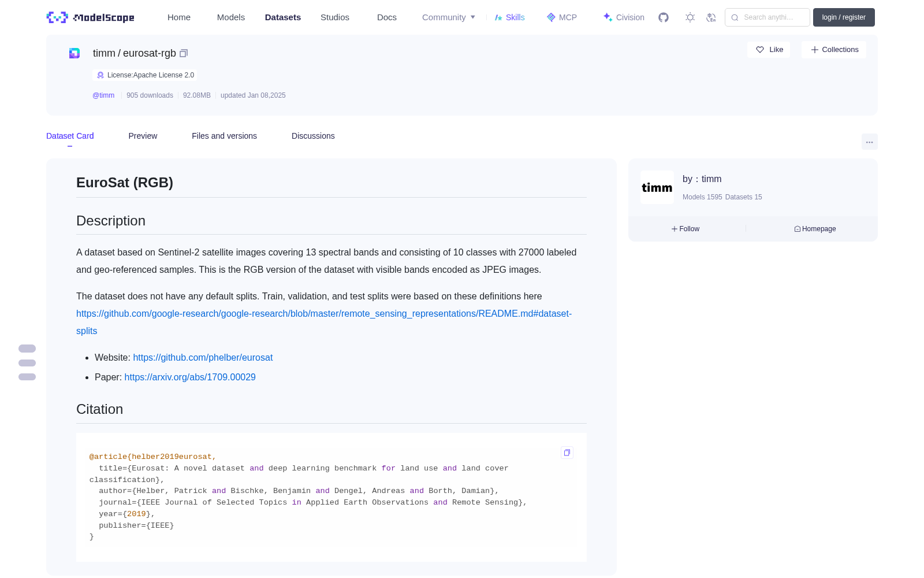Click the timm namespace in the title
The height and width of the screenshot is (578, 924).
[x=104, y=53]
